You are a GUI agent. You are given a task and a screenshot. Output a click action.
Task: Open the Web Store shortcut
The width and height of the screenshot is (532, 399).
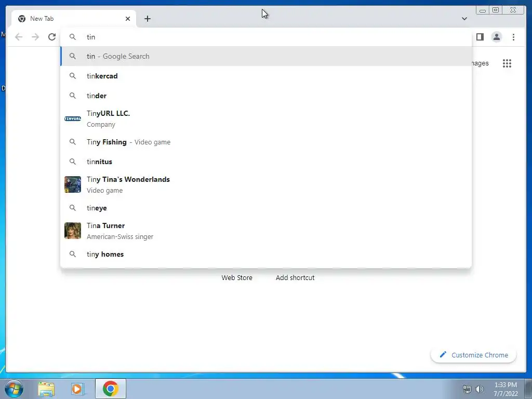pyautogui.click(x=237, y=277)
